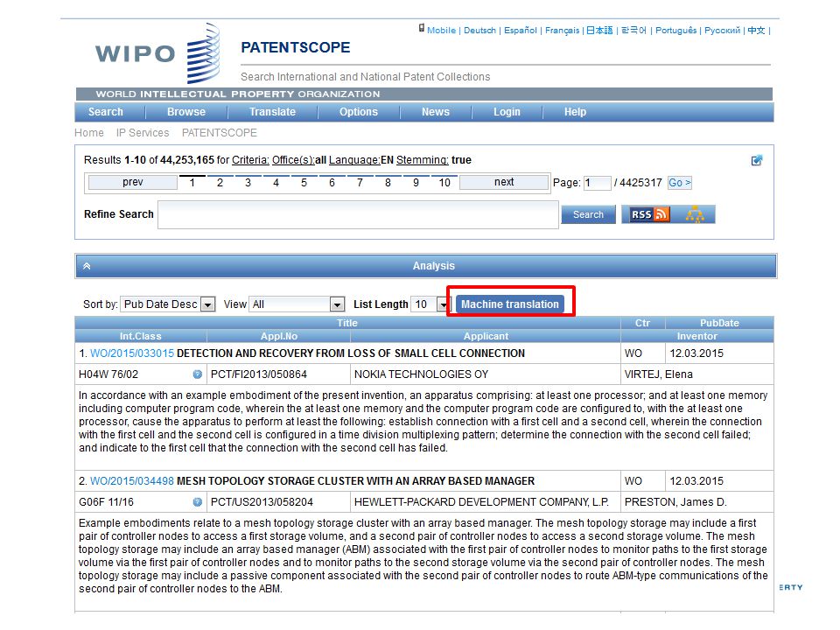840x630 pixels.
Task: Click the Home breadcrumb link
Action: (x=89, y=133)
